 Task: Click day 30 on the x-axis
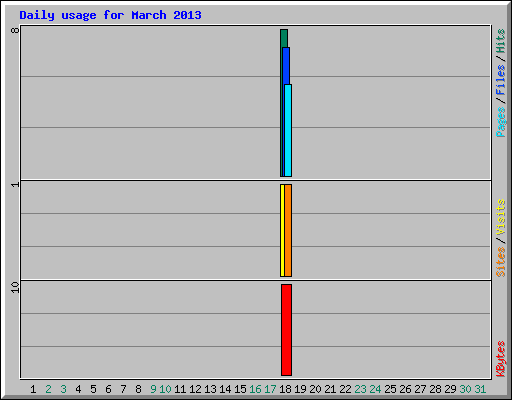[x=465, y=389]
